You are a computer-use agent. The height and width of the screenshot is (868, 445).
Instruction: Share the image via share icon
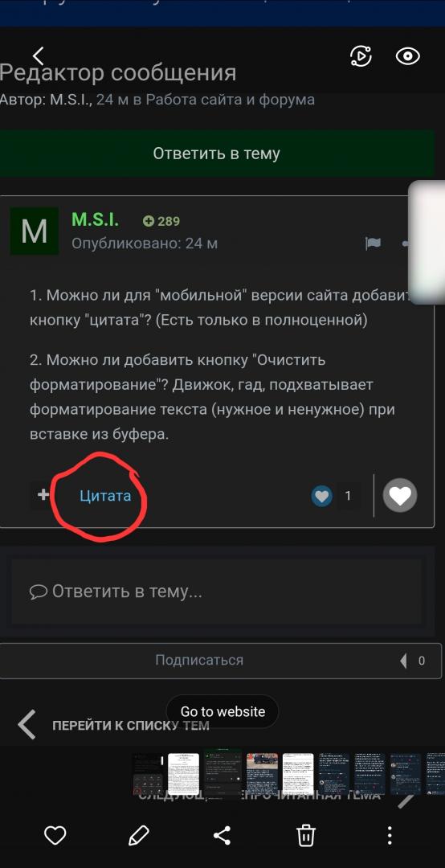[x=222, y=835]
